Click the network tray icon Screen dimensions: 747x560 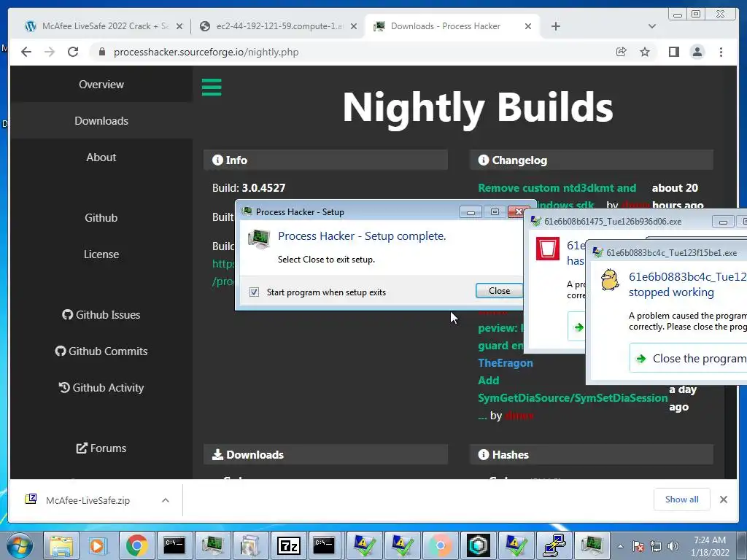656,546
